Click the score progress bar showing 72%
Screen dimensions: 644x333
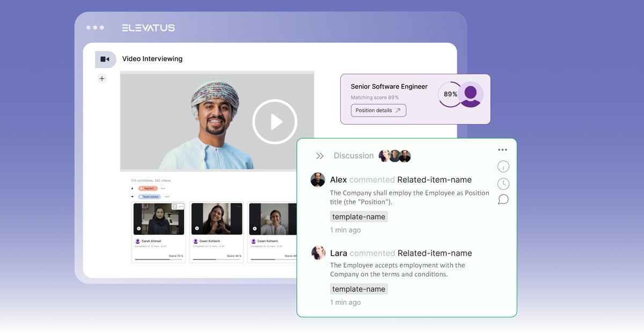click(158, 258)
